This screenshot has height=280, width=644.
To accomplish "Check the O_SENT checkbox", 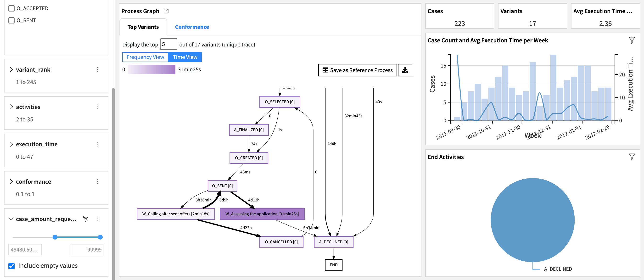I will click(x=11, y=20).
